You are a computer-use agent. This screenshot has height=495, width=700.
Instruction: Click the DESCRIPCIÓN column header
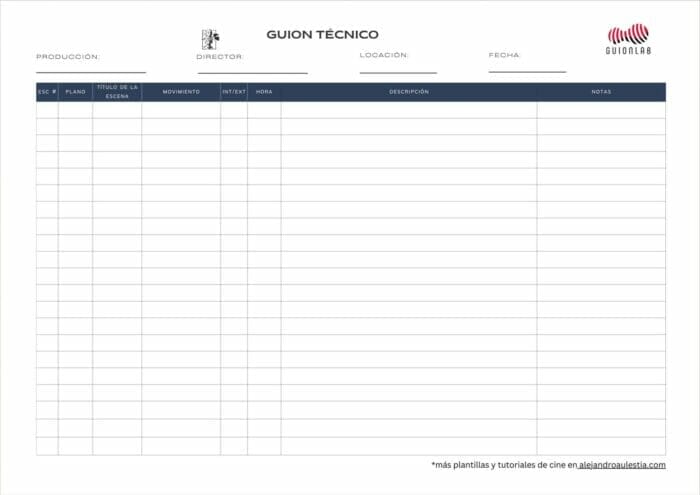409,92
